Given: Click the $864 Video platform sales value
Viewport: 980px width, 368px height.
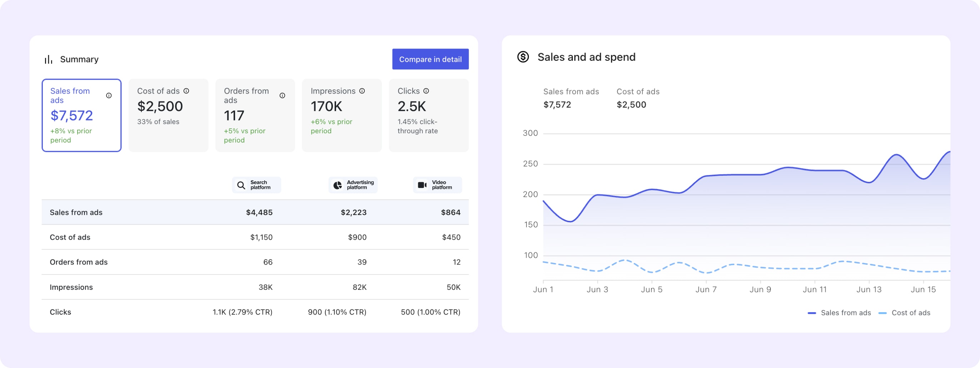Looking at the screenshot, I should [x=451, y=212].
